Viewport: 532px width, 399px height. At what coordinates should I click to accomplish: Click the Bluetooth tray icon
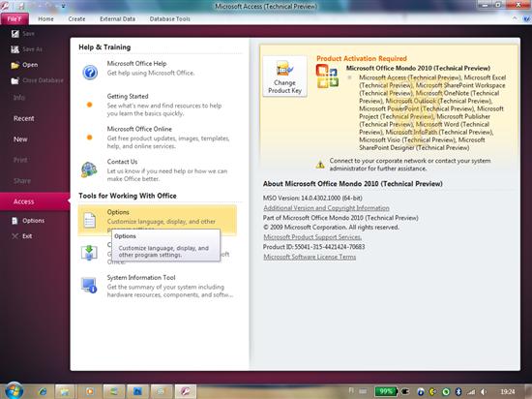[x=458, y=391]
